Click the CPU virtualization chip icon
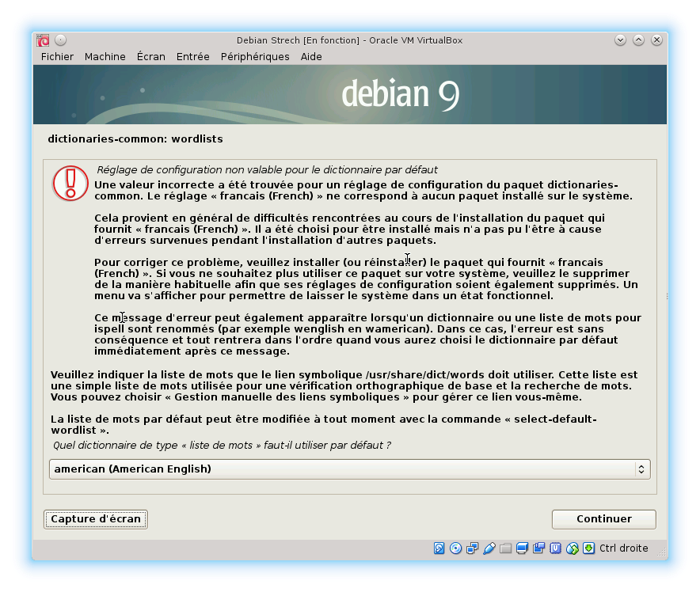 click(555, 548)
